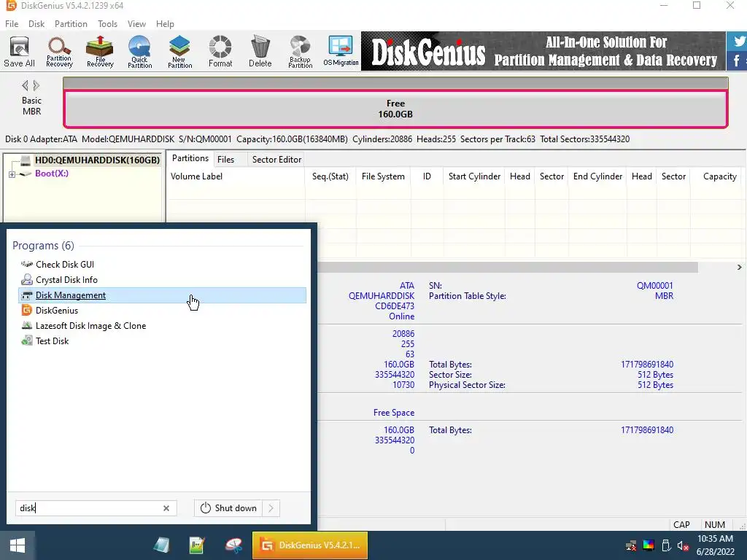Click the ID column header
Screen dimensions: 747x560
point(427,176)
